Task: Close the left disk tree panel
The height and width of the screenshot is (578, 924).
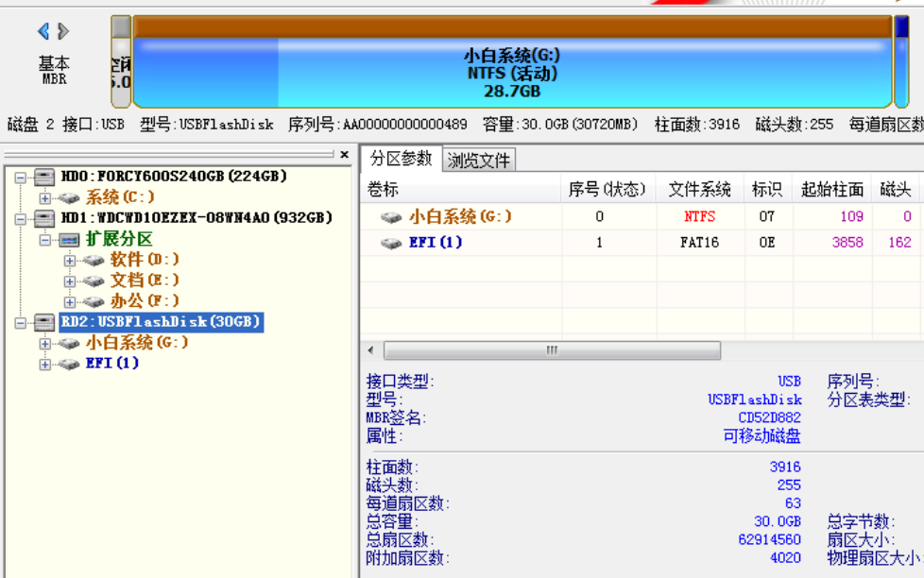Action: coord(345,155)
